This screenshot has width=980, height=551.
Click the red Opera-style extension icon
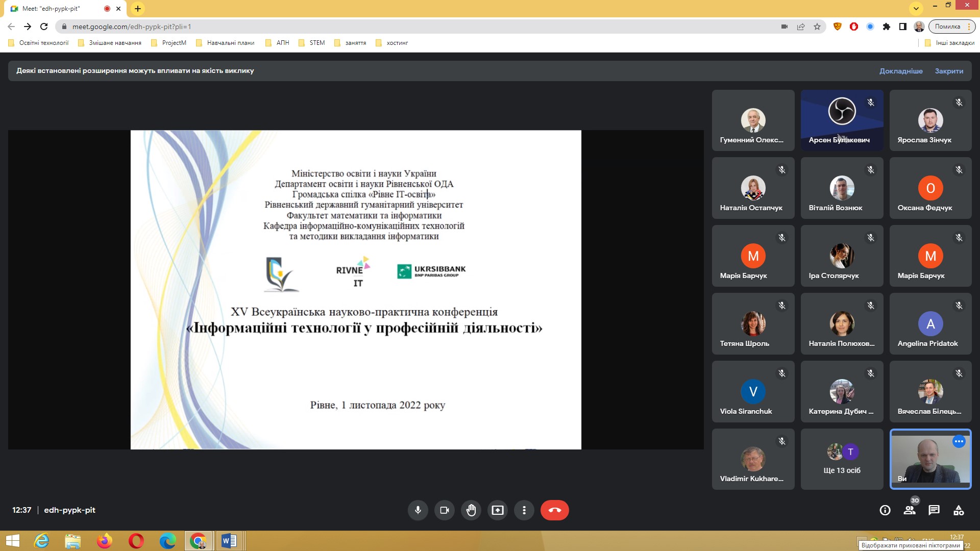click(x=854, y=27)
